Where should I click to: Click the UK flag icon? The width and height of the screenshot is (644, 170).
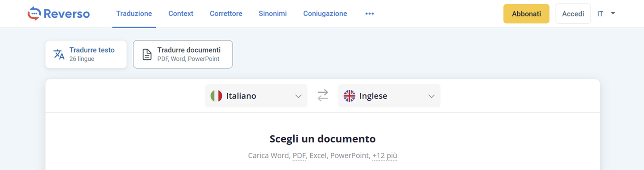click(x=349, y=96)
